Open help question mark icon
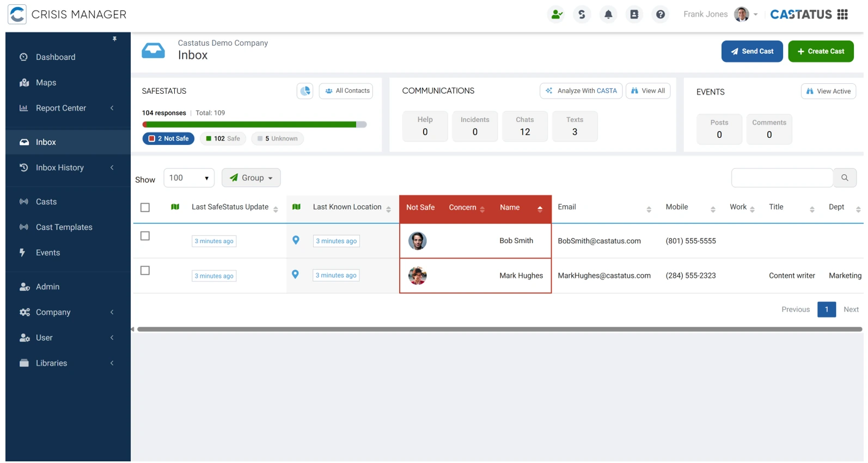This screenshot has width=868, height=463. (661, 15)
